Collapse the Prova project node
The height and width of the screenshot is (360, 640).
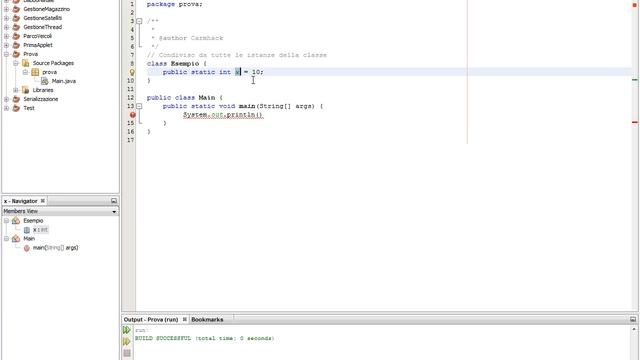7,54
